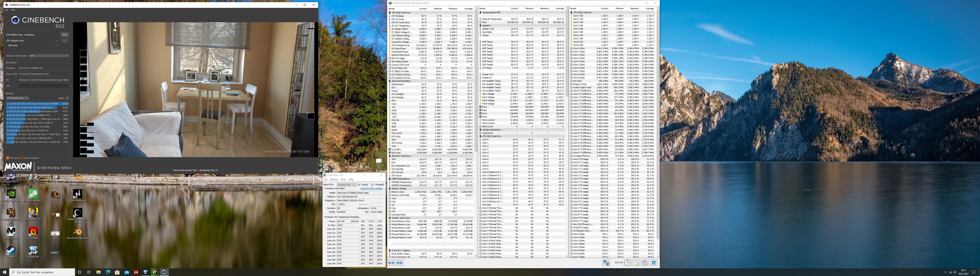Launch CrystalDiskMark 8 from desktop
Image resolution: width=980 pixels, height=276 pixels.
point(33,195)
